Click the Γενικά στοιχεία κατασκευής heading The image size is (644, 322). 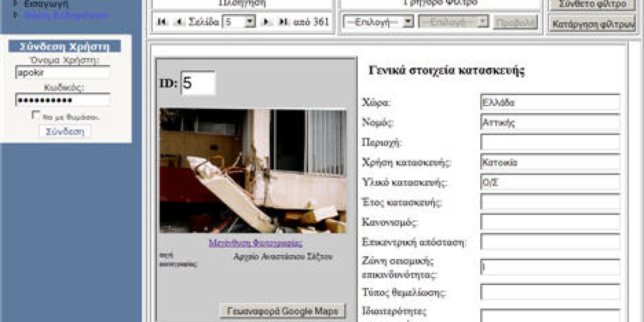pos(447,71)
